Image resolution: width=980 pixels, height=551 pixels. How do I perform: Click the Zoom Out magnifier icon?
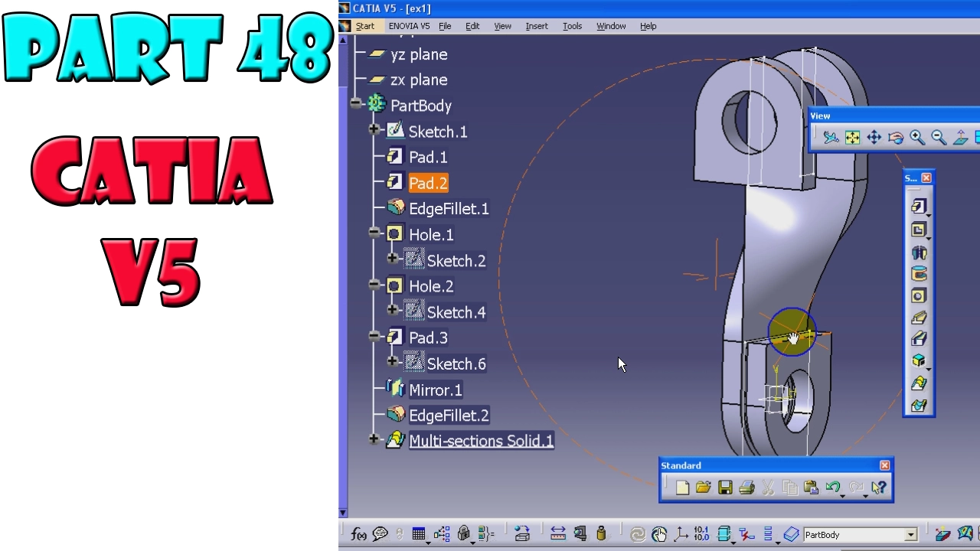click(x=939, y=138)
